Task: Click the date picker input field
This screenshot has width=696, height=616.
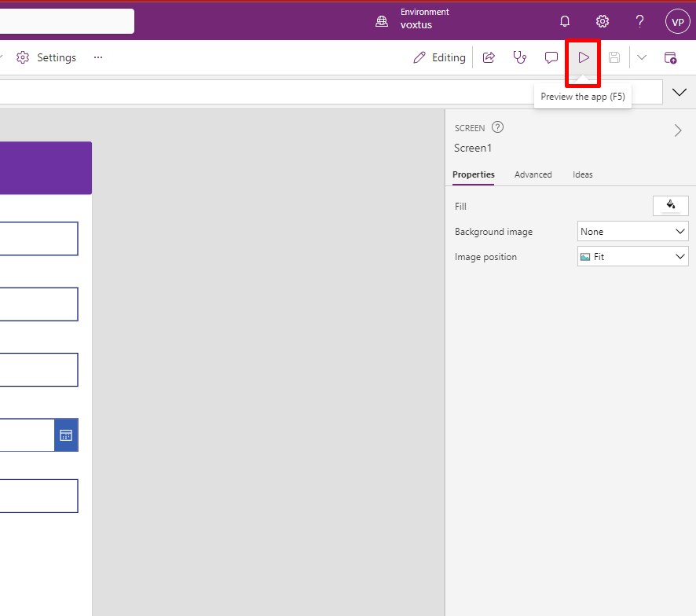Action: (x=27, y=435)
